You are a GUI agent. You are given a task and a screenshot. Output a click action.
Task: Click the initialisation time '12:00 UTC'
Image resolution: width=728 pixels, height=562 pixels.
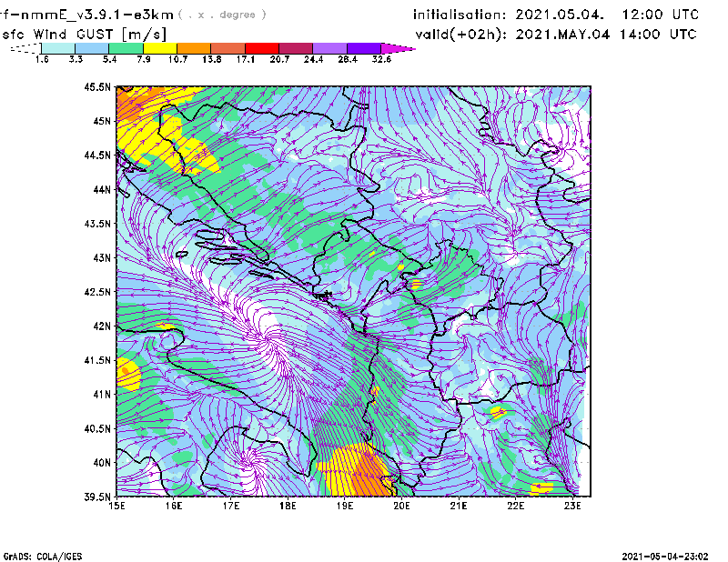tap(660, 15)
